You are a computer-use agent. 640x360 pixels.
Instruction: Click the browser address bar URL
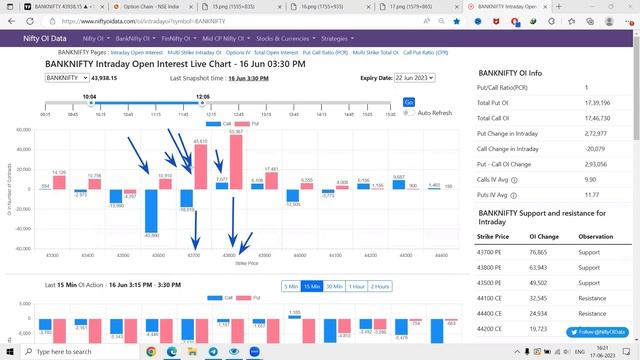(143, 21)
